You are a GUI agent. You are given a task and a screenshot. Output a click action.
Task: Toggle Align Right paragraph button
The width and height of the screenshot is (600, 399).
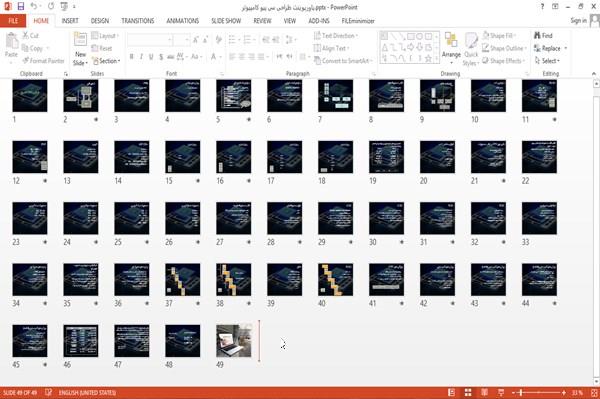(x=251, y=57)
